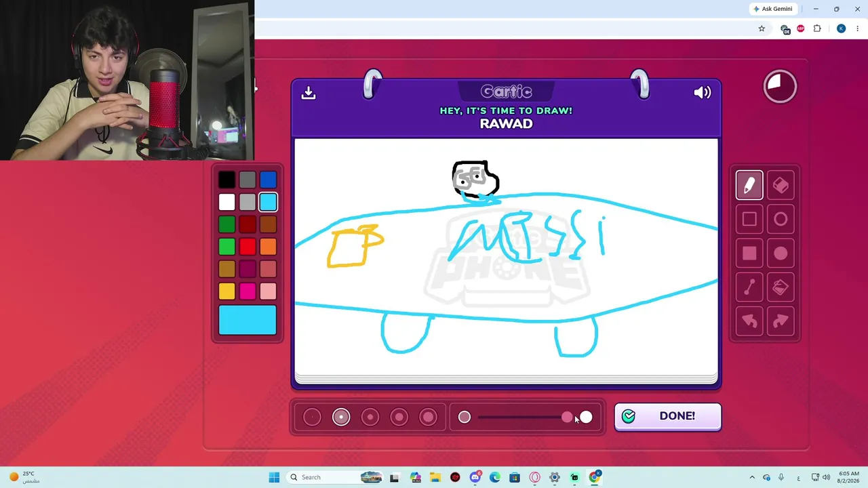The height and width of the screenshot is (488, 868).
Task: Pick the black color swatch
Action: pos(227,180)
